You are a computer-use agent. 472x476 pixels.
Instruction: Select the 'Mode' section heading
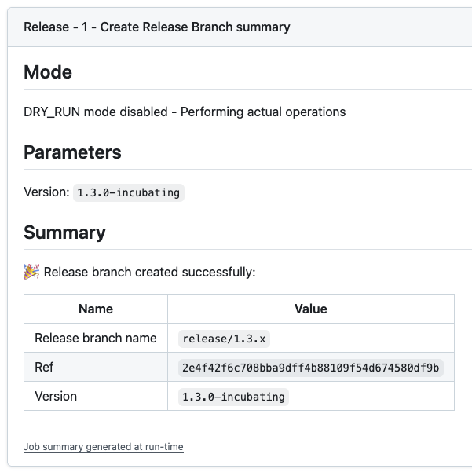click(48, 72)
